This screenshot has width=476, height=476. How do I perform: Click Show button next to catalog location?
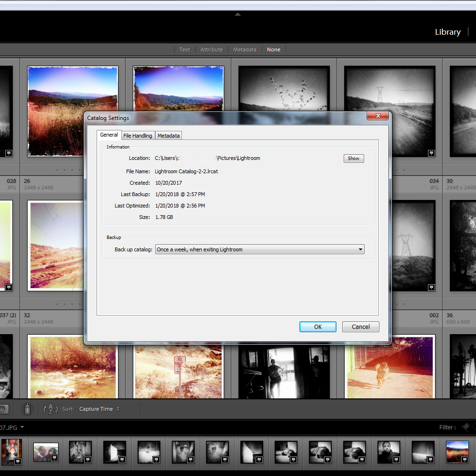click(354, 159)
